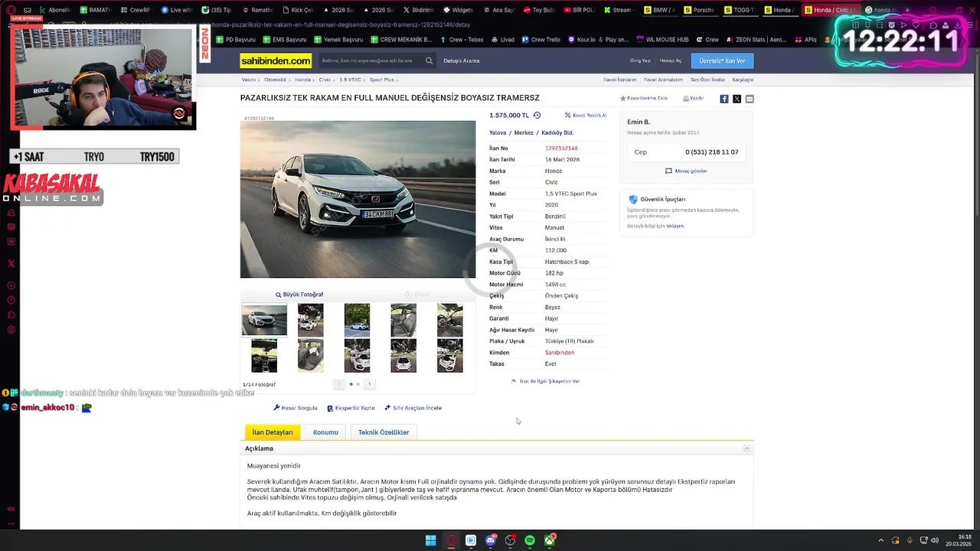Focus the site search input field
Viewport: 980px width, 551px height.
point(371,60)
